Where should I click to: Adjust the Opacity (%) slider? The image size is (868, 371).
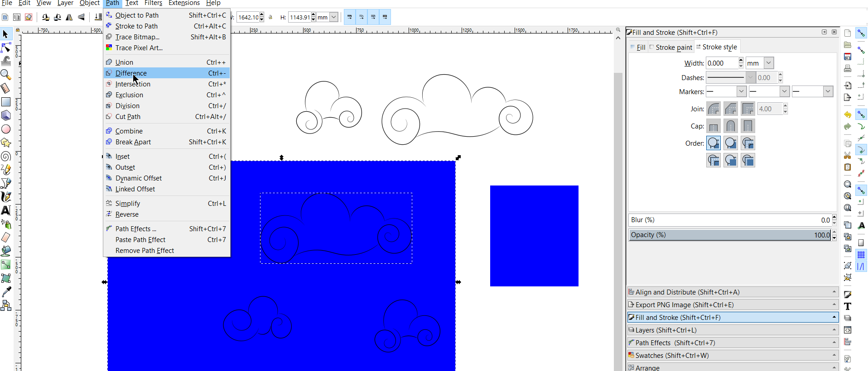pos(730,234)
